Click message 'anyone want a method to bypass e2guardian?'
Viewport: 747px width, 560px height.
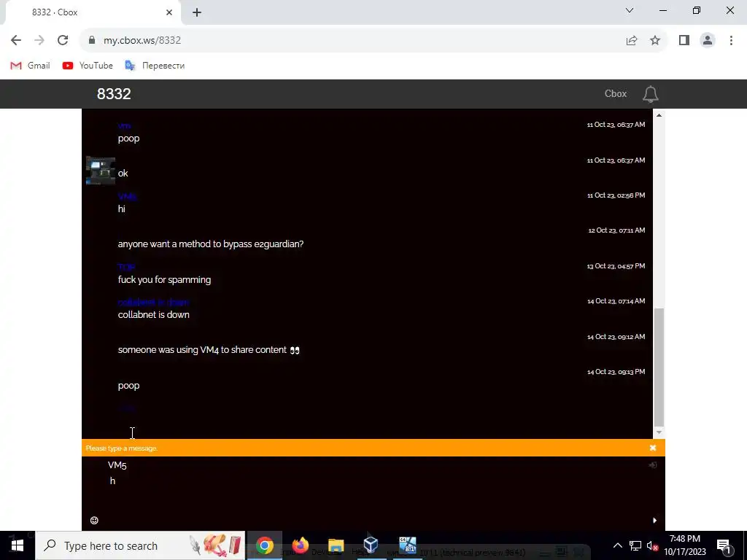(x=211, y=244)
